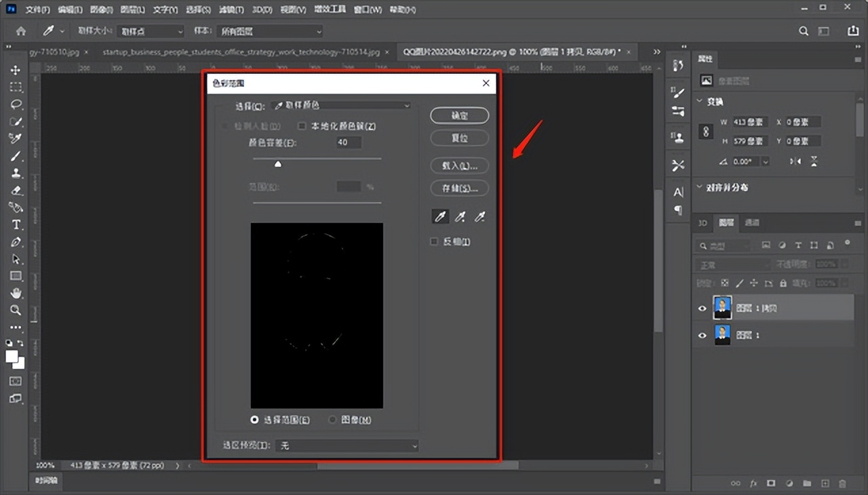868x495 pixels.
Task: Click the 确定 button
Action: point(459,115)
